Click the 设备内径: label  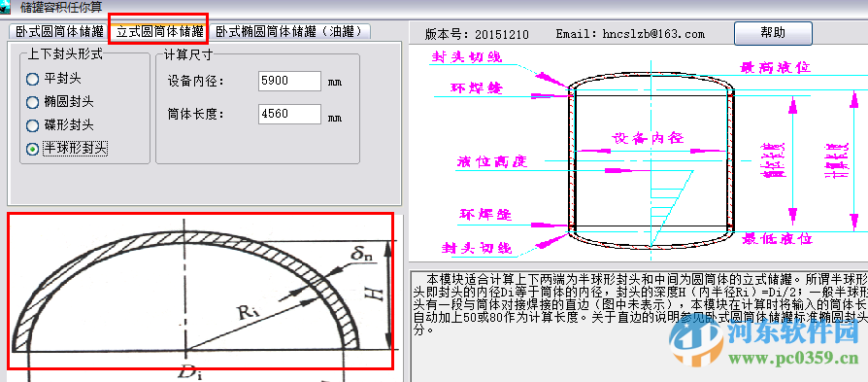tap(195, 82)
